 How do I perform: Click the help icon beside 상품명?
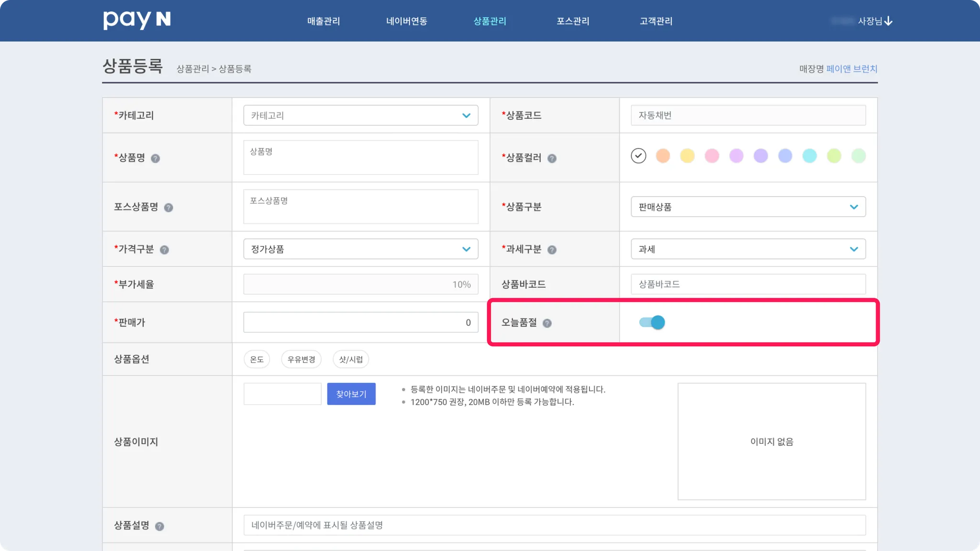(x=155, y=158)
